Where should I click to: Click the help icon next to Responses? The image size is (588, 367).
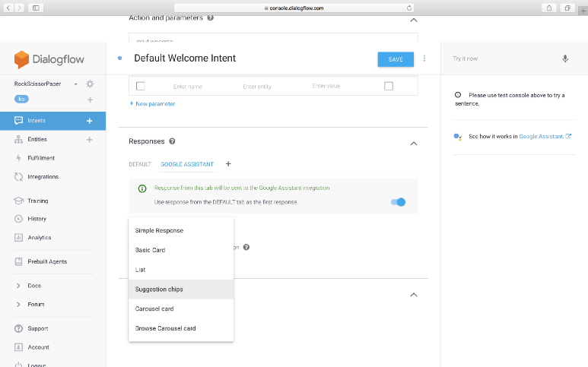[x=172, y=141]
